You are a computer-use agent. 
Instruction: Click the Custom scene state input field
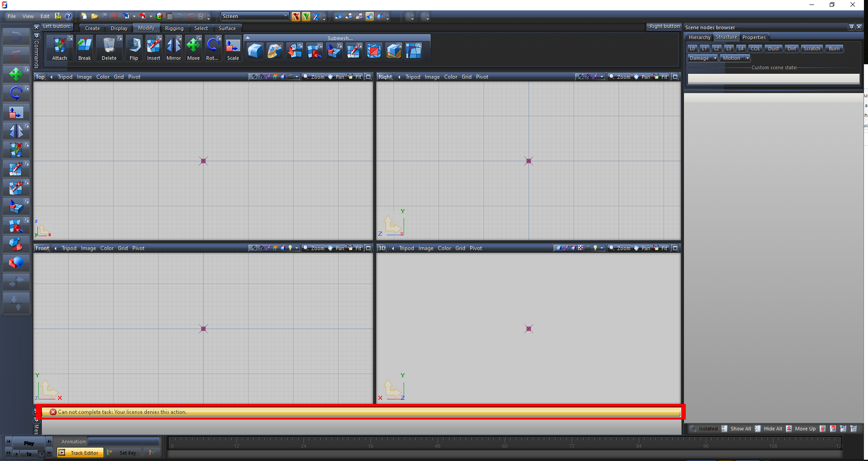pos(773,79)
